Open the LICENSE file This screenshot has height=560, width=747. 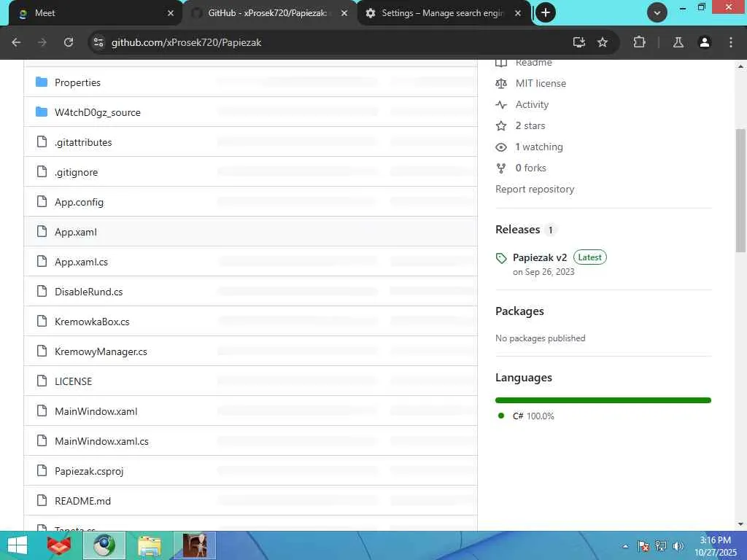pyautogui.click(x=74, y=381)
